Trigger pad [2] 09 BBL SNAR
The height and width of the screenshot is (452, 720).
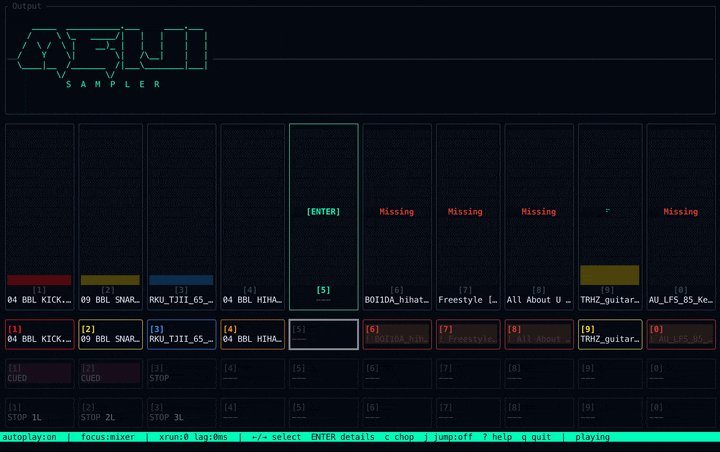tap(111, 334)
